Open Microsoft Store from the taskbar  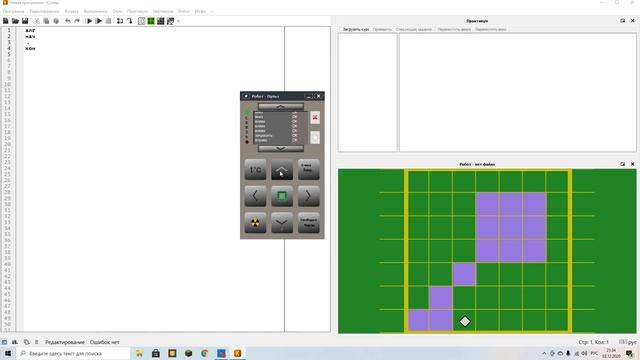tap(156, 353)
